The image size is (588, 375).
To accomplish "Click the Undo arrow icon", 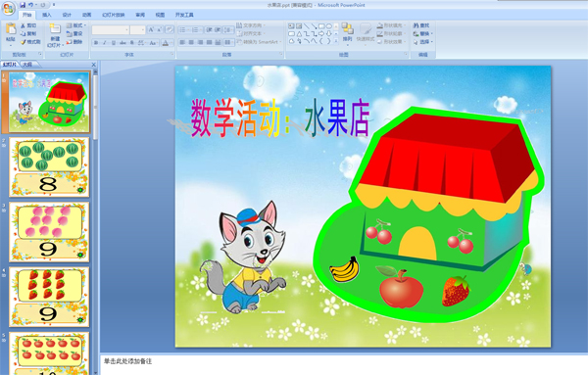I will [30, 5].
